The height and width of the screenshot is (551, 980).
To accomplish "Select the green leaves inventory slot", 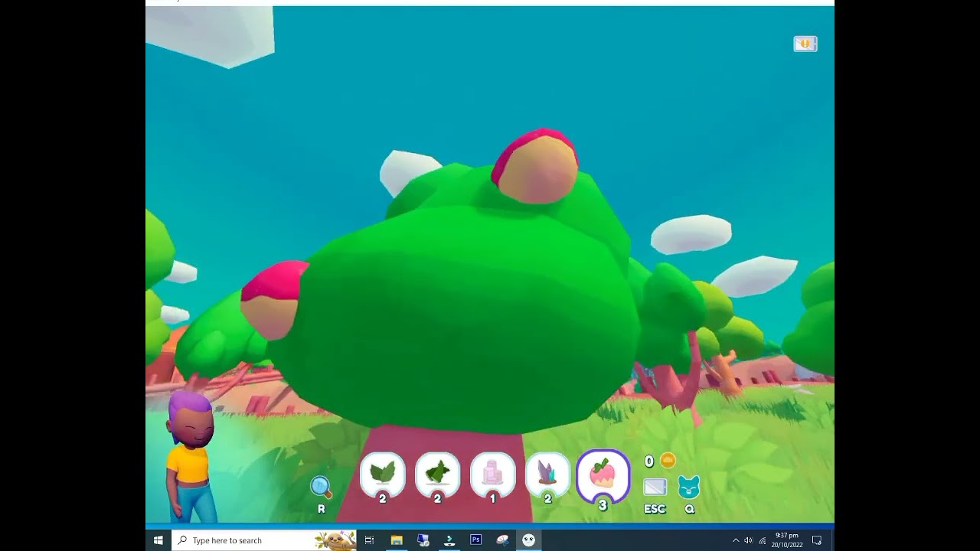I will pos(382,474).
